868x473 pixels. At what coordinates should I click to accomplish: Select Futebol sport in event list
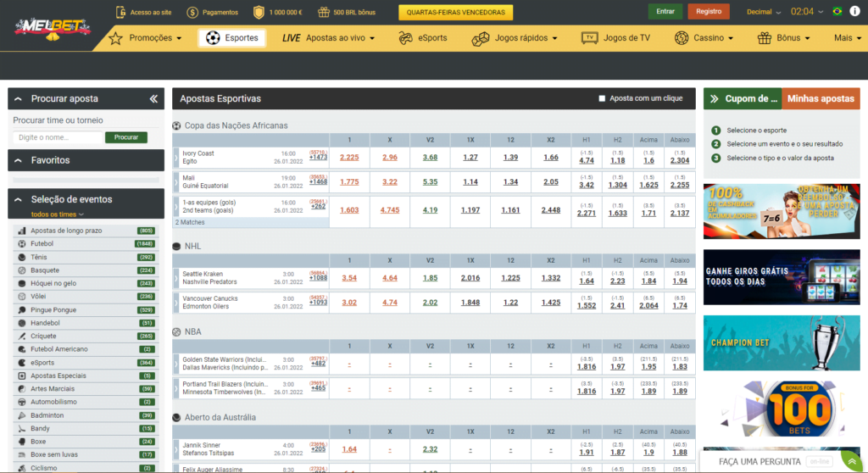tap(42, 243)
